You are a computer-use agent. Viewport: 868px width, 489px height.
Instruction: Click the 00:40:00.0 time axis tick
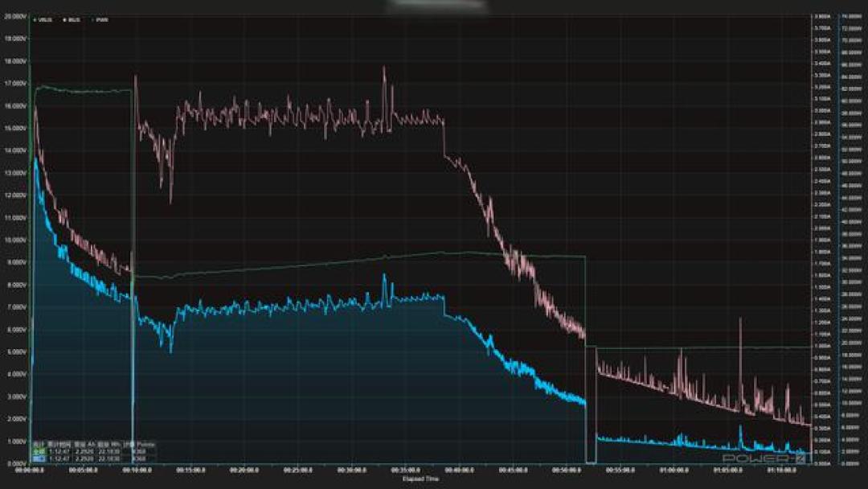click(459, 471)
